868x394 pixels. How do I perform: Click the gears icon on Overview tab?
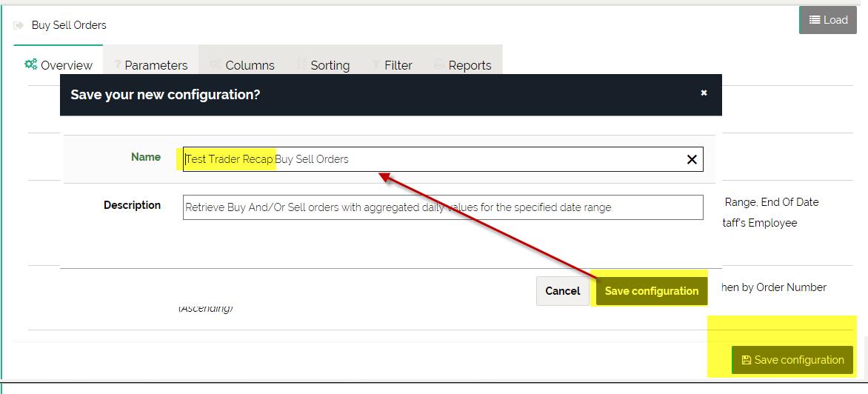[x=31, y=64]
